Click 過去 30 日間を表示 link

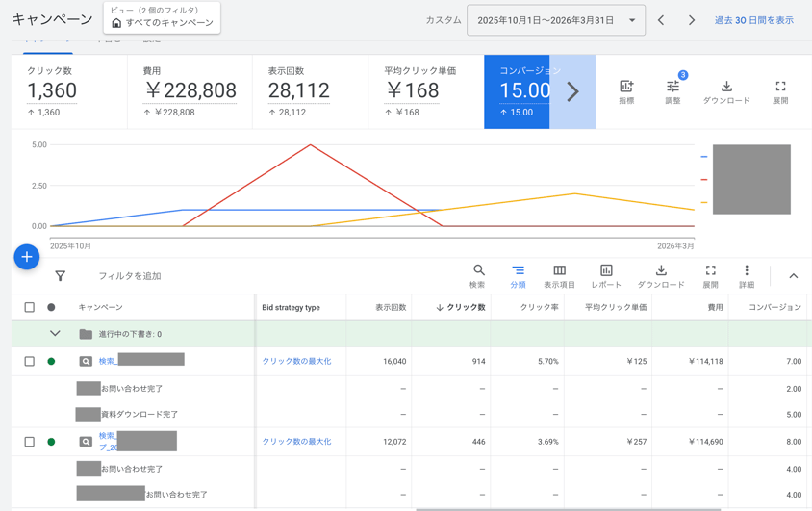[754, 20]
